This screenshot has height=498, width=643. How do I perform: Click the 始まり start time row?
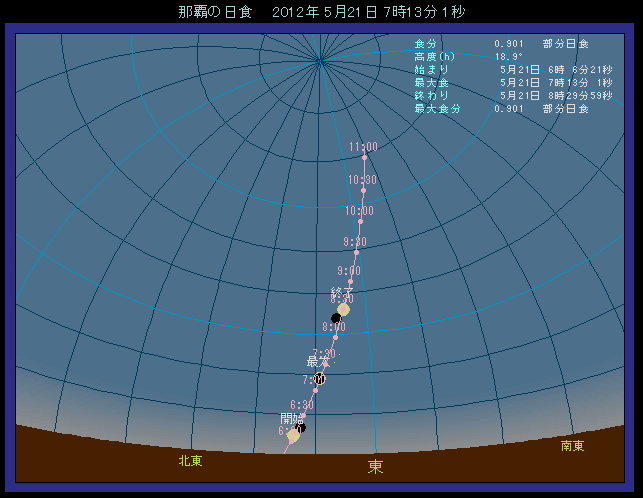[x=502, y=70]
